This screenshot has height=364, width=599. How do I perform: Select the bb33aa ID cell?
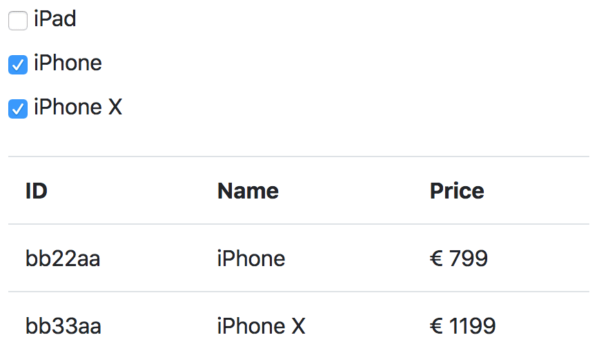point(63,326)
